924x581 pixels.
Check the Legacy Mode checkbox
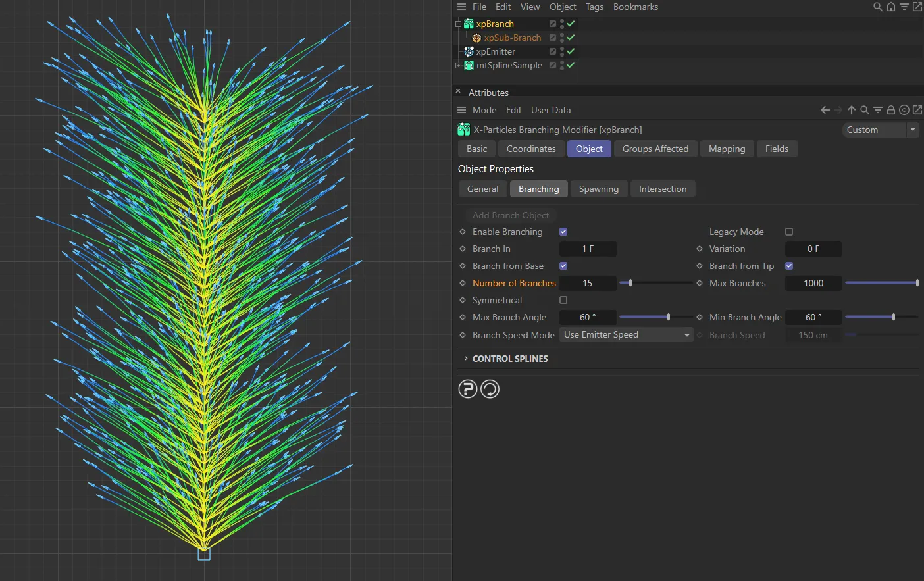coord(789,232)
